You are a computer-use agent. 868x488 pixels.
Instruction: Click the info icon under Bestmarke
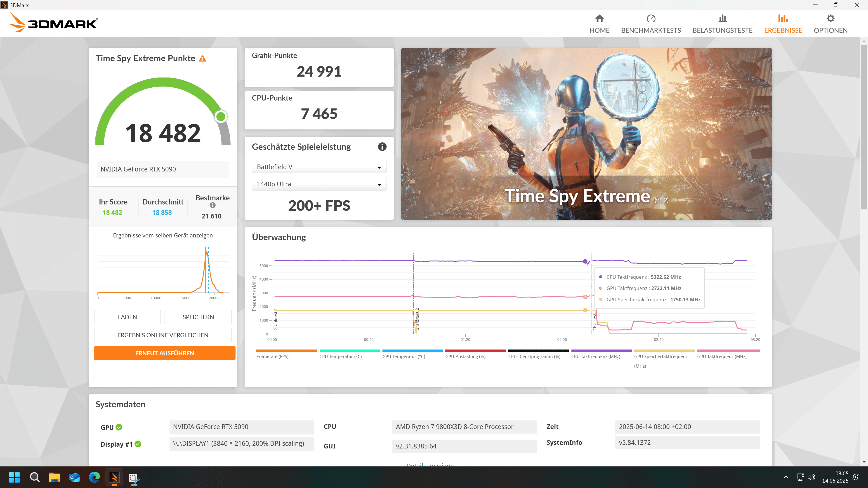[x=212, y=205]
